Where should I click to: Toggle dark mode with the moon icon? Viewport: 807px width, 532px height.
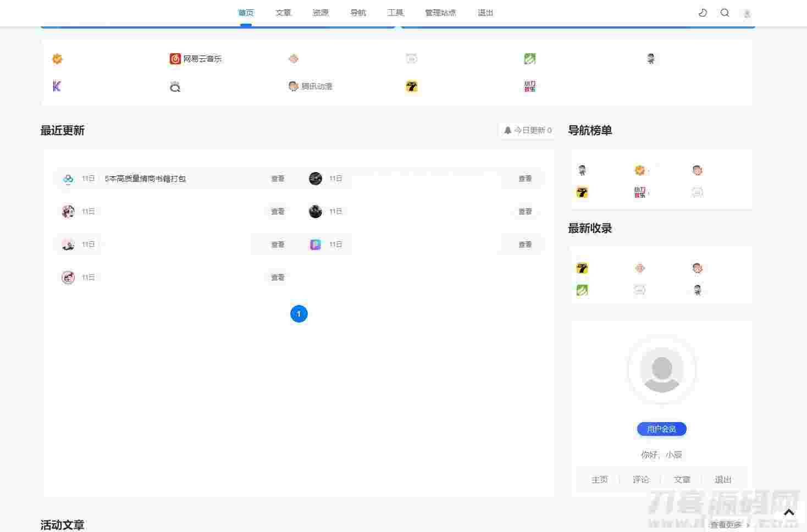(703, 13)
